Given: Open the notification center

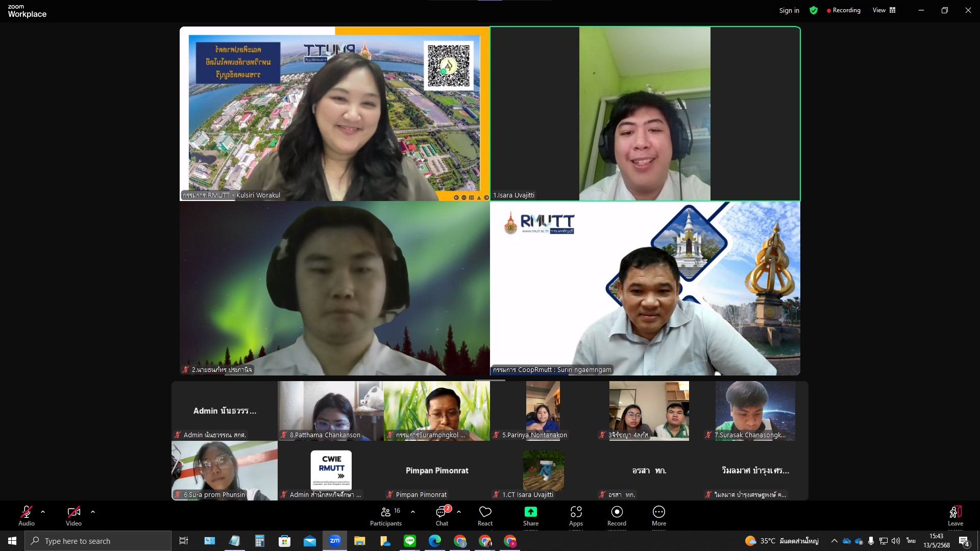Looking at the screenshot, I should 964,541.
